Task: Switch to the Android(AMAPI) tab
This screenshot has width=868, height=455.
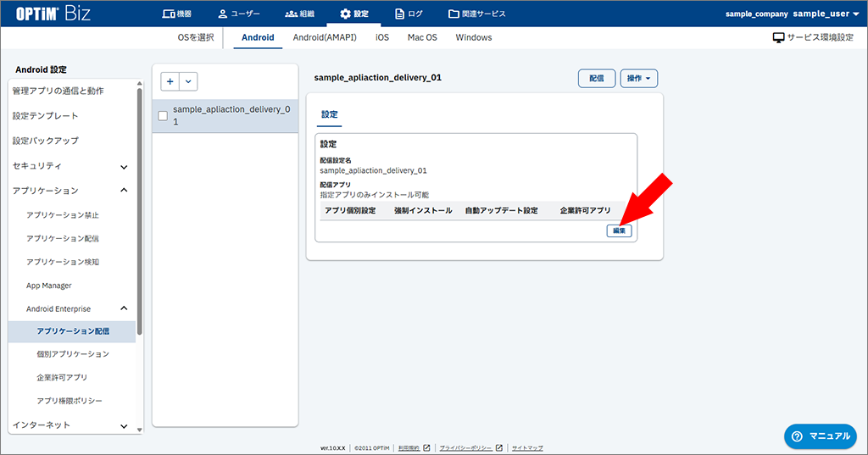Action: pyautogui.click(x=325, y=37)
